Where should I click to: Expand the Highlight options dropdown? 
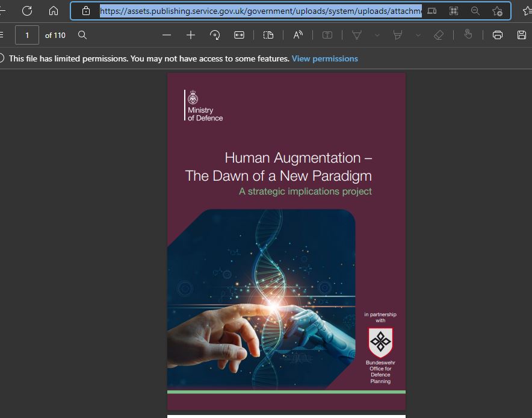click(x=418, y=35)
